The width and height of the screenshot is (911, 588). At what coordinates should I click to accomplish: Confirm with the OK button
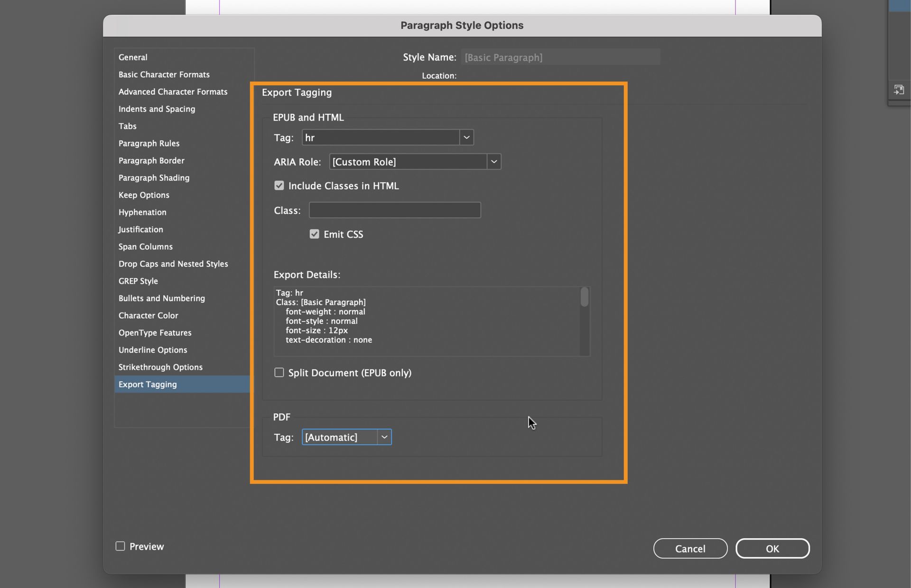pyautogui.click(x=772, y=549)
